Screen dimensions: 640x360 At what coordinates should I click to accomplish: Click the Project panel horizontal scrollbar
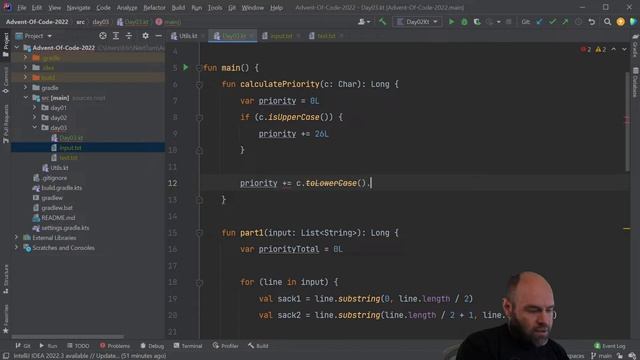(x=67, y=337)
